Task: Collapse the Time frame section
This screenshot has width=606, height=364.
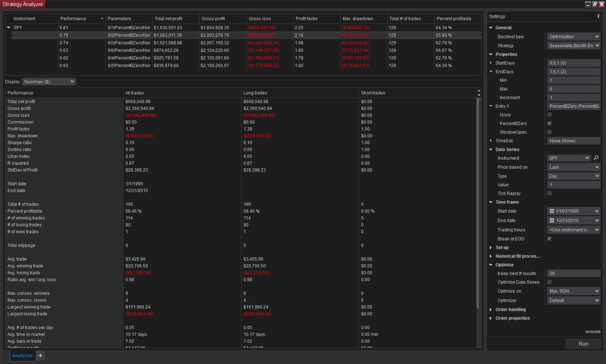Action: point(491,202)
